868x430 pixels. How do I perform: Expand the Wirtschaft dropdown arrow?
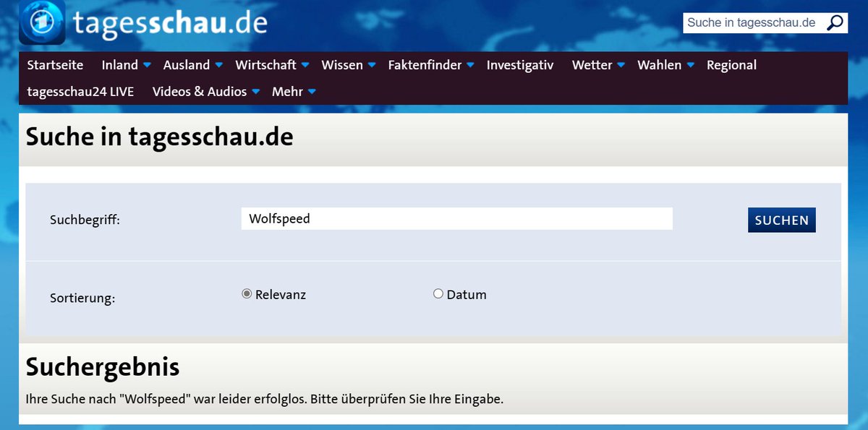[x=305, y=65]
